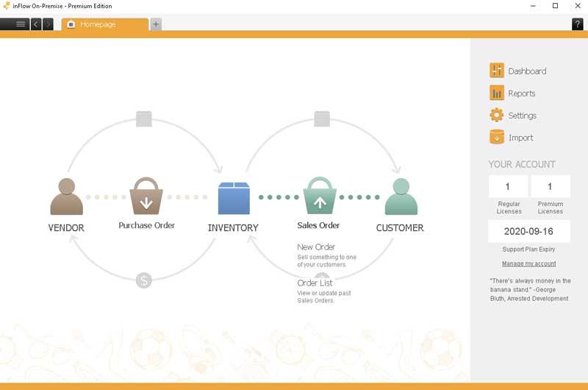Click the 2020-09-16 expiry date box

click(529, 231)
